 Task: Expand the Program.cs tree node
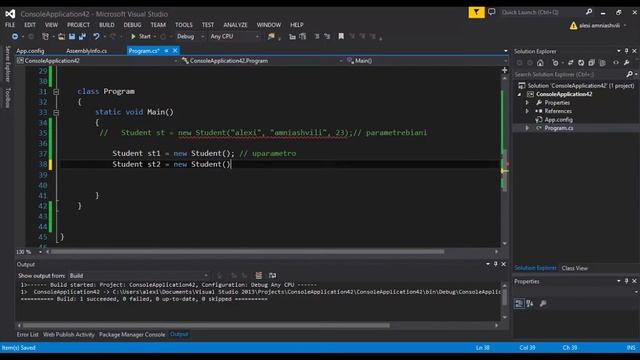527,128
